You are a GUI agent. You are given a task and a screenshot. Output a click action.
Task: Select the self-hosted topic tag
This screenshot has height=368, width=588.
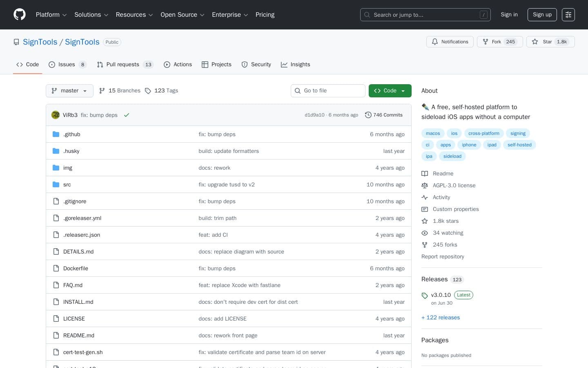(x=519, y=145)
